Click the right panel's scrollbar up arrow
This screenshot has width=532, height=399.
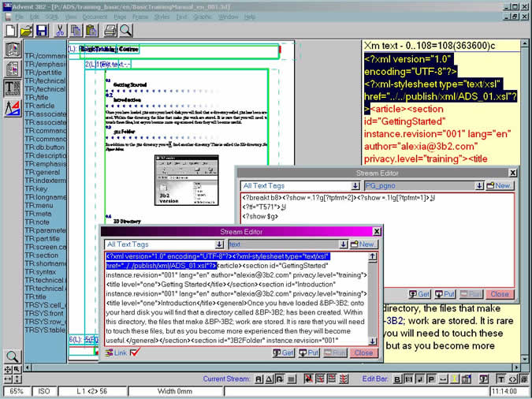pos(525,43)
